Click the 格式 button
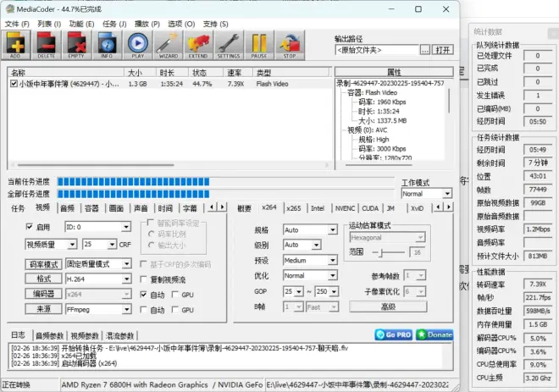The width and height of the screenshot is (559, 392). tap(43, 279)
